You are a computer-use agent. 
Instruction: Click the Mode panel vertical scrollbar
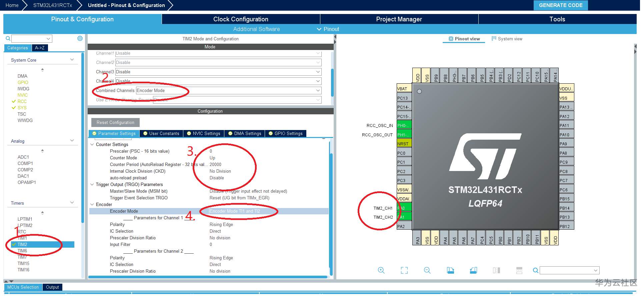coord(332,82)
